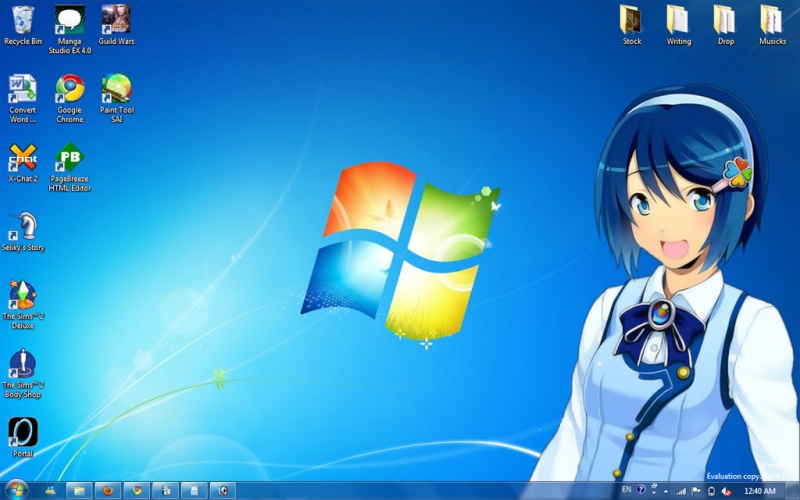
Task: Select the Google Chrome desktop shortcut
Action: click(69, 98)
